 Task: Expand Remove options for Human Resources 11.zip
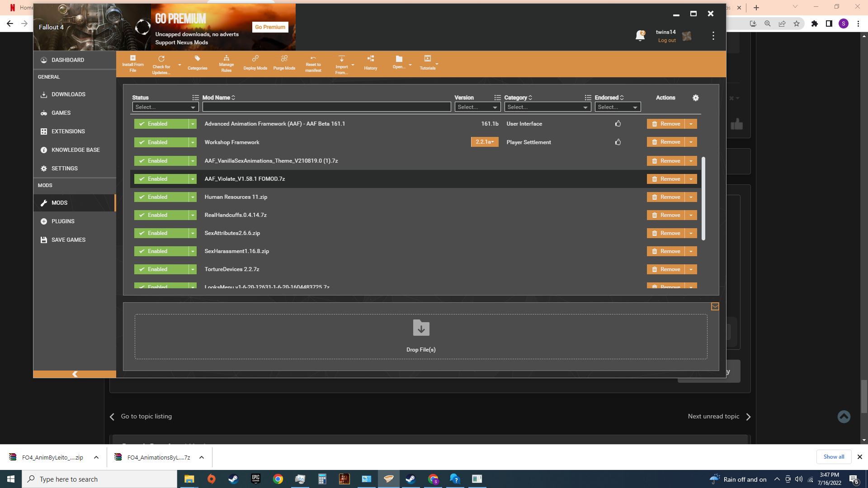pyautogui.click(x=691, y=197)
